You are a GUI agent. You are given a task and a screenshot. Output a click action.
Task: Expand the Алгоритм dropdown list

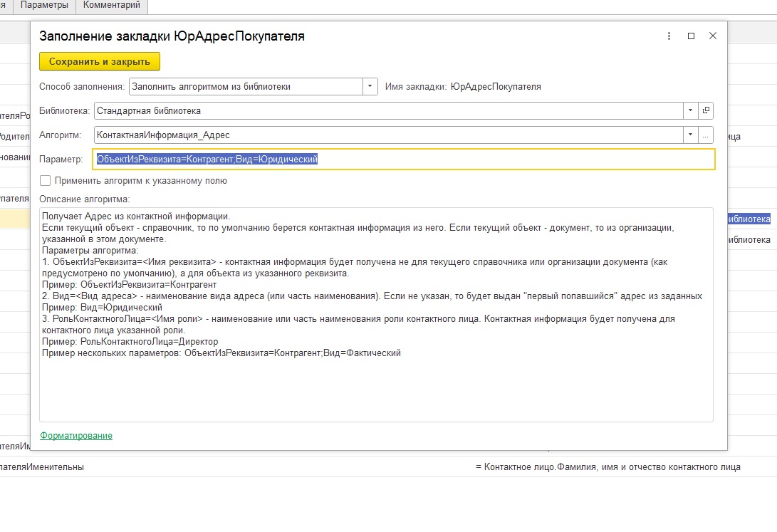click(x=690, y=135)
